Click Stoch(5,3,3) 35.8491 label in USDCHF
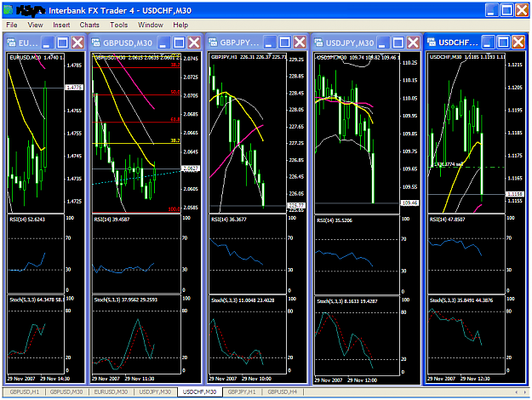Screen dimensions: 532x400 pos(461,300)
